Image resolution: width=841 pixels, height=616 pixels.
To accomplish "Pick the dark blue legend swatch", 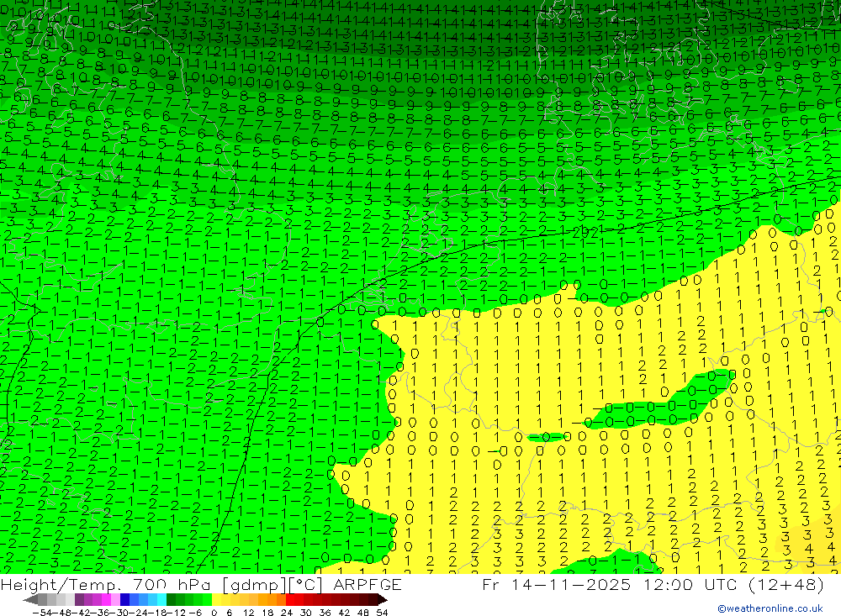I will point(124,599).
